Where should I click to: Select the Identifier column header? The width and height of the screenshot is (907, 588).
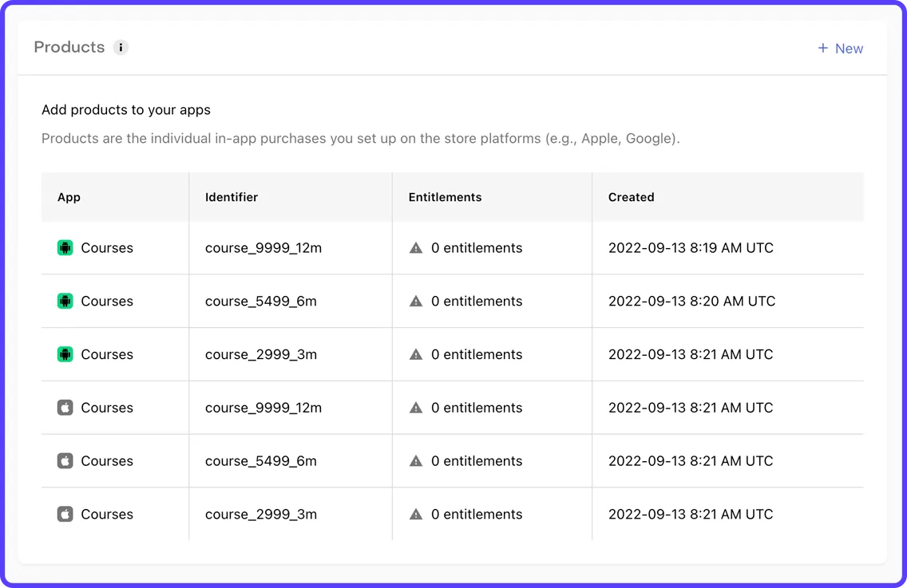[232, 197]
